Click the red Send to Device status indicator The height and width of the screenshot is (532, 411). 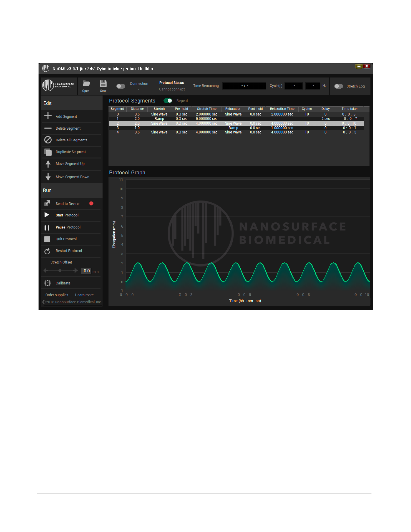[91, 203]
